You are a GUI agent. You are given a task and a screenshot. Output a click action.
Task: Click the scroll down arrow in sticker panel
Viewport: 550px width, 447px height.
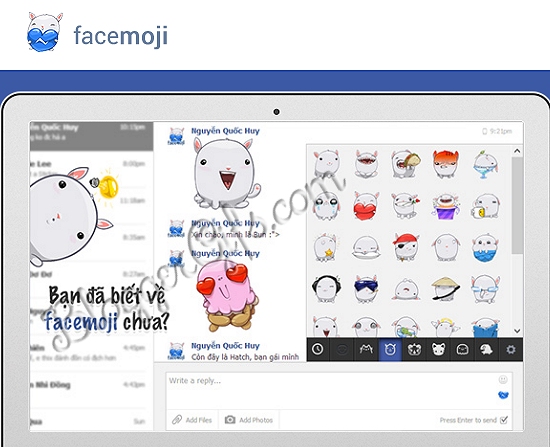(x=517, y=331)
